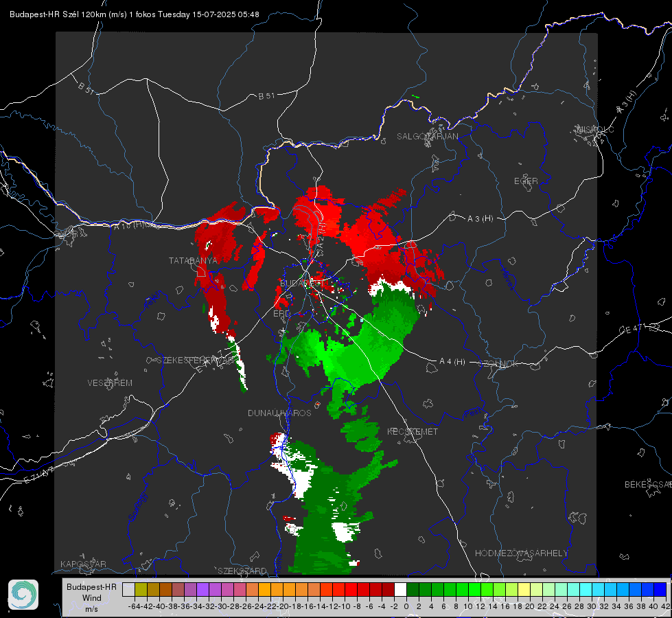This screenshot has height=618, width=672.
Task: Click the TATABANYA city label
Action: 193,260
